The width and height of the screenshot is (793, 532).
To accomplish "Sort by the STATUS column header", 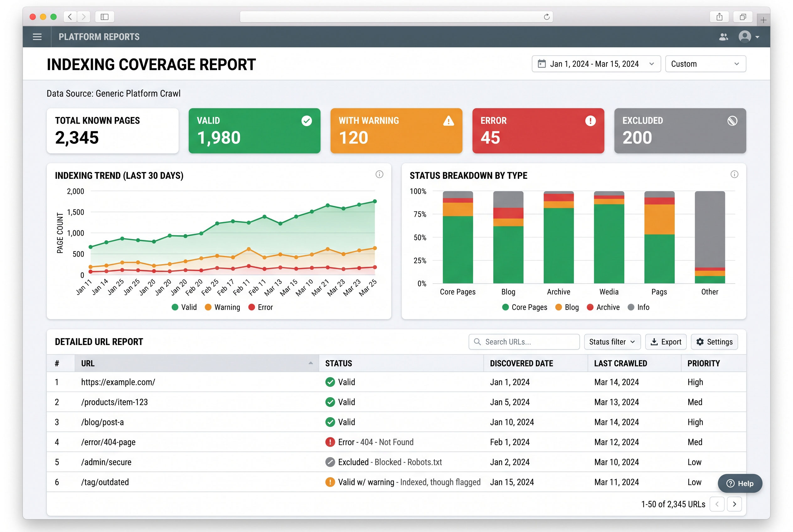I will point(401,363).
